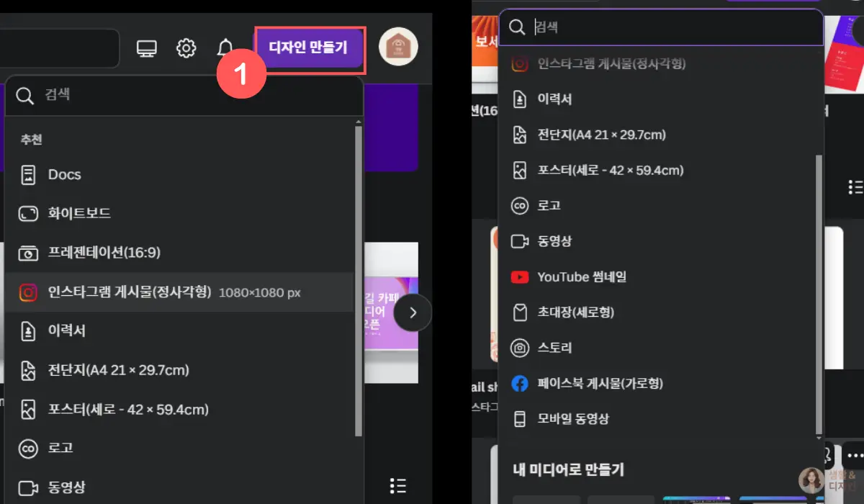Click the monitor display icon

[148, 48]
